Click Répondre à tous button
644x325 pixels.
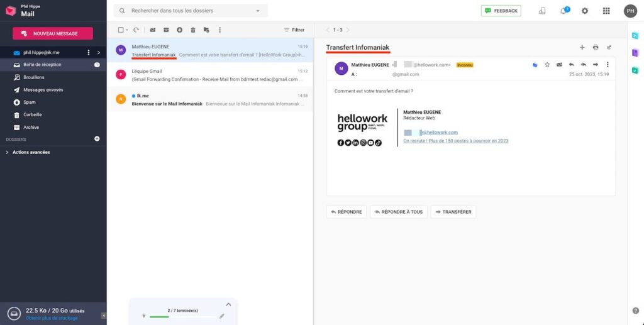[398, 212]
